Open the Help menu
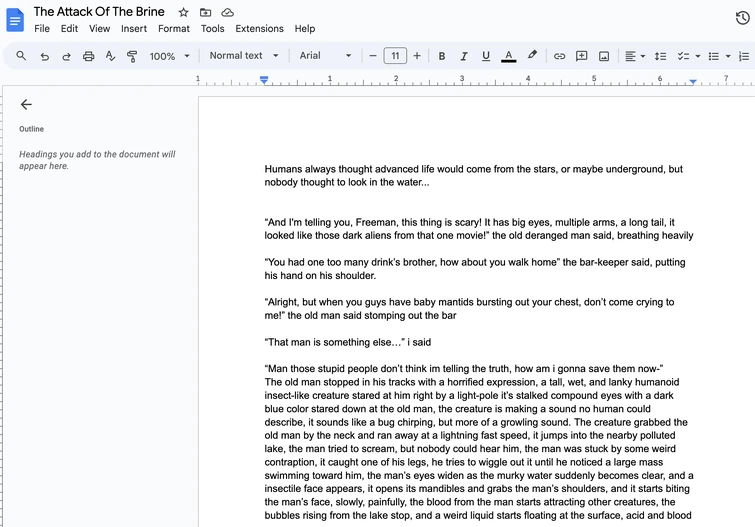 tap(305, 29)
